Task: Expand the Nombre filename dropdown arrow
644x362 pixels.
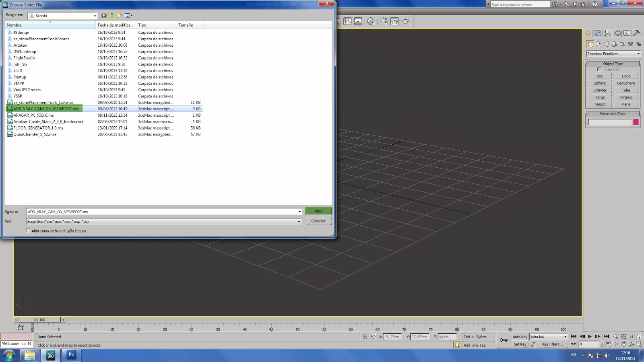Action: click(x=299, y=212)
